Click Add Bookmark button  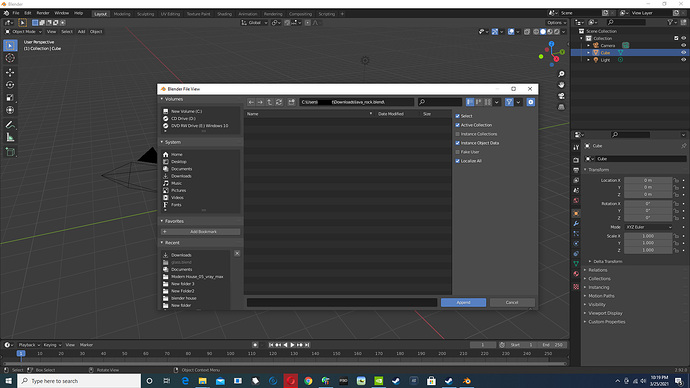pos(201,232)
